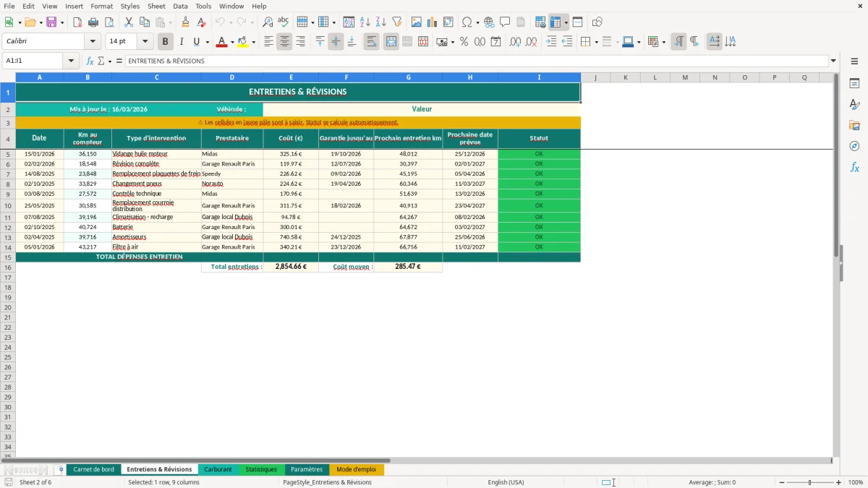868x488 pixels.
Task: Expand the formula bar
Action: [833, 61]
